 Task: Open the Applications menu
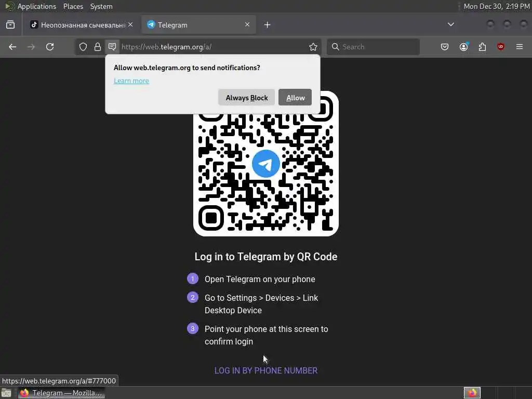coord(37,6)
